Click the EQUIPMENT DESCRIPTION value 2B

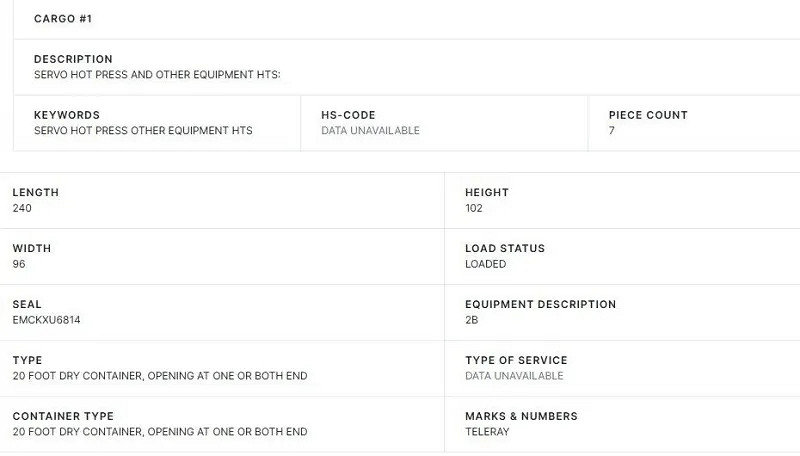[x=472, y=320]
